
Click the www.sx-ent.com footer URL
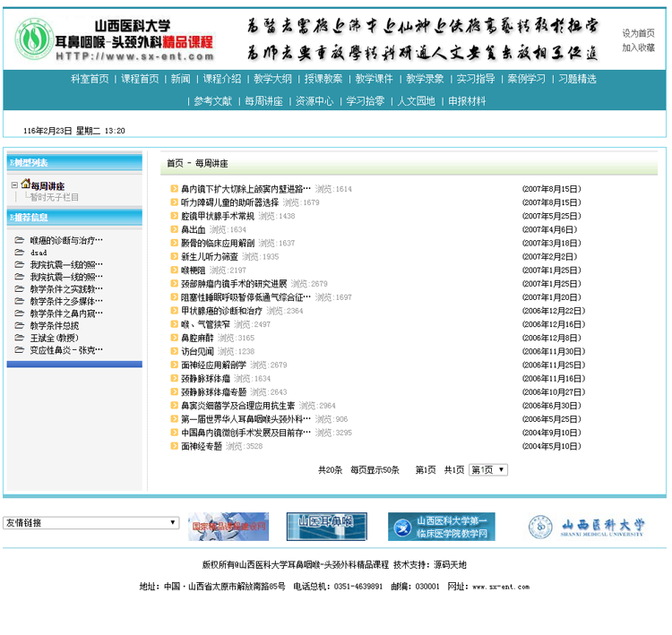pyautogui.click(x=501, y=587)
